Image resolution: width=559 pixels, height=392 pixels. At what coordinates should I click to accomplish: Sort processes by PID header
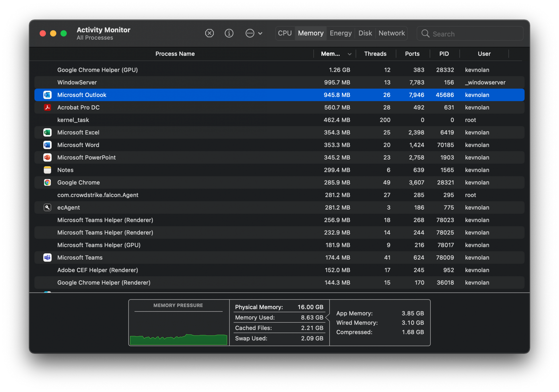(x=444, y=54)
